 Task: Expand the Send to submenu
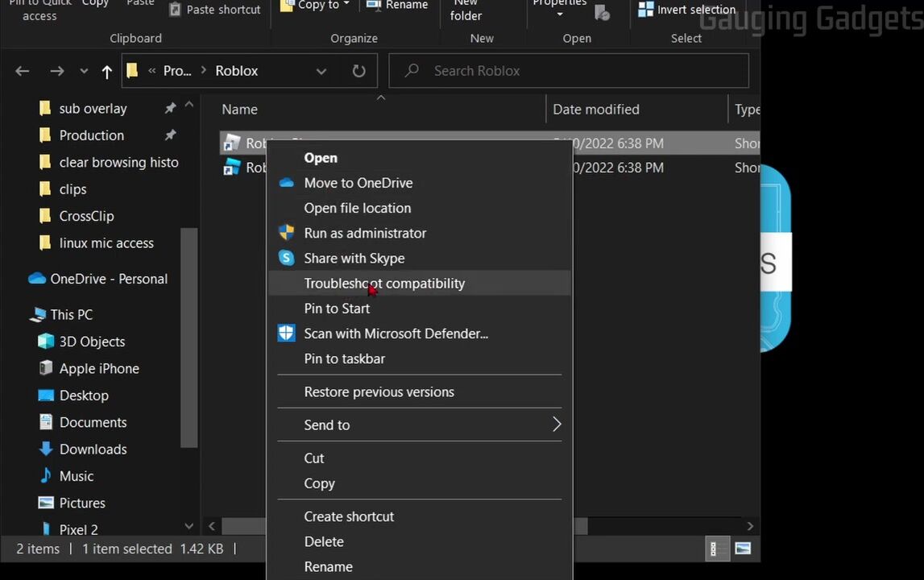coord(420,425)
